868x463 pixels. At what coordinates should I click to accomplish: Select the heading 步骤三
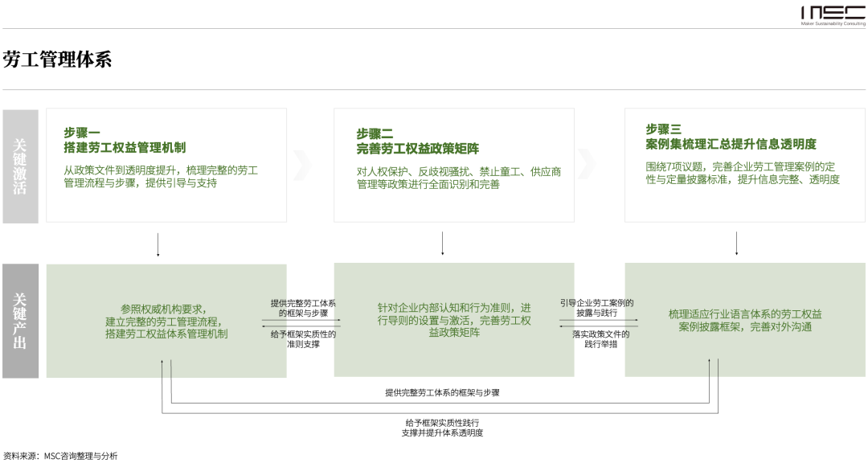point(664,129)
